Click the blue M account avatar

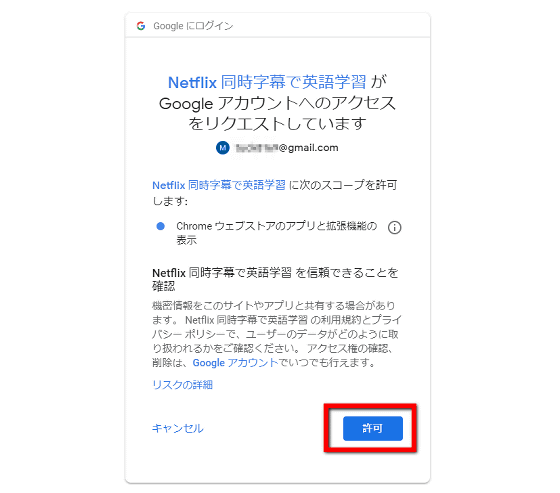tap(222, 148)
